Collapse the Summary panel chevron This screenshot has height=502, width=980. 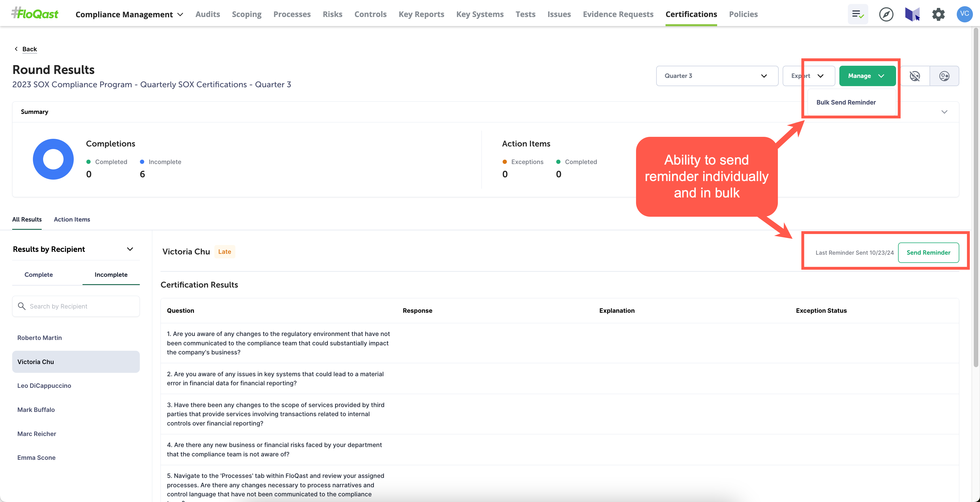944,112
